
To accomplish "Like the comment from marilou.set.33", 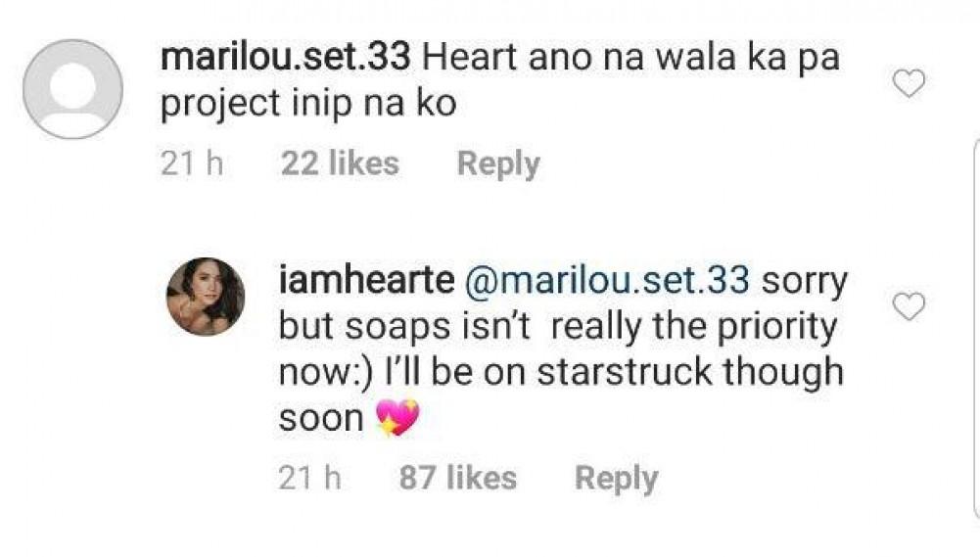I will 910,85.
